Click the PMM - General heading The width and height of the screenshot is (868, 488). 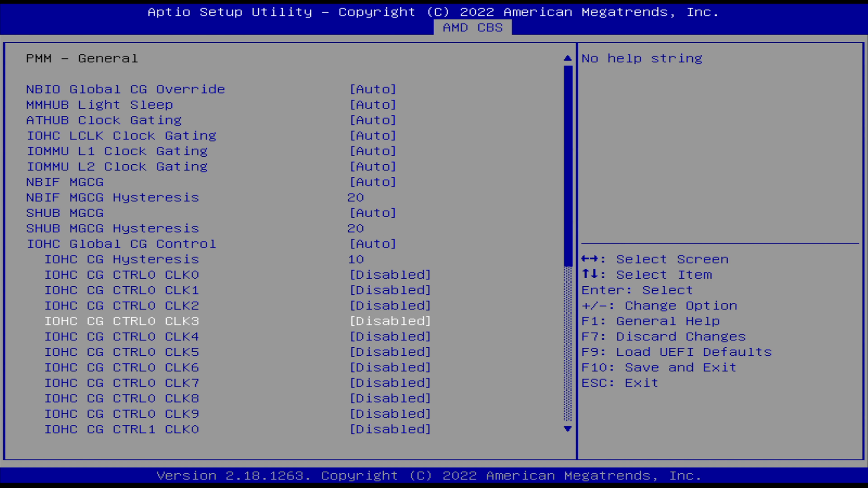82,59
